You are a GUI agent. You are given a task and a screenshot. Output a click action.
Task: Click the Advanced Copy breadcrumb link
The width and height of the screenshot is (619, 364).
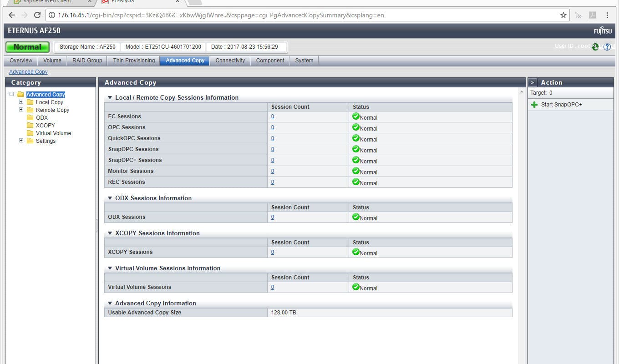(x=28, y=72)
